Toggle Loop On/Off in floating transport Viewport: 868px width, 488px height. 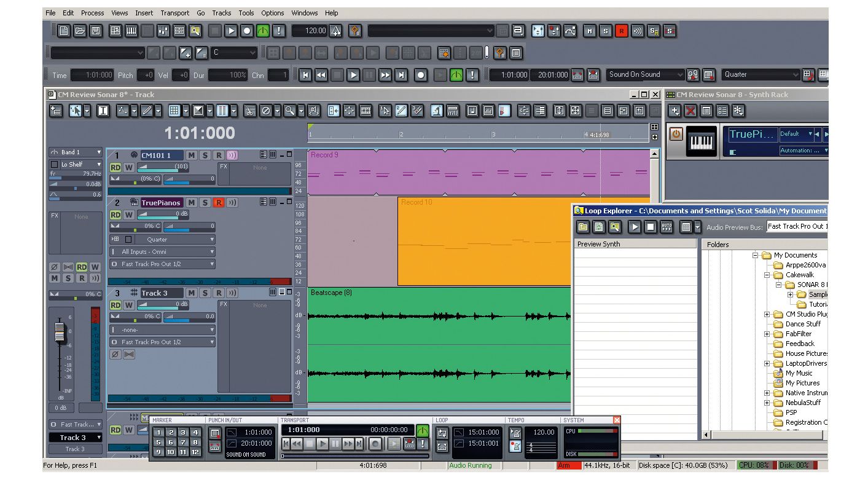442,433
